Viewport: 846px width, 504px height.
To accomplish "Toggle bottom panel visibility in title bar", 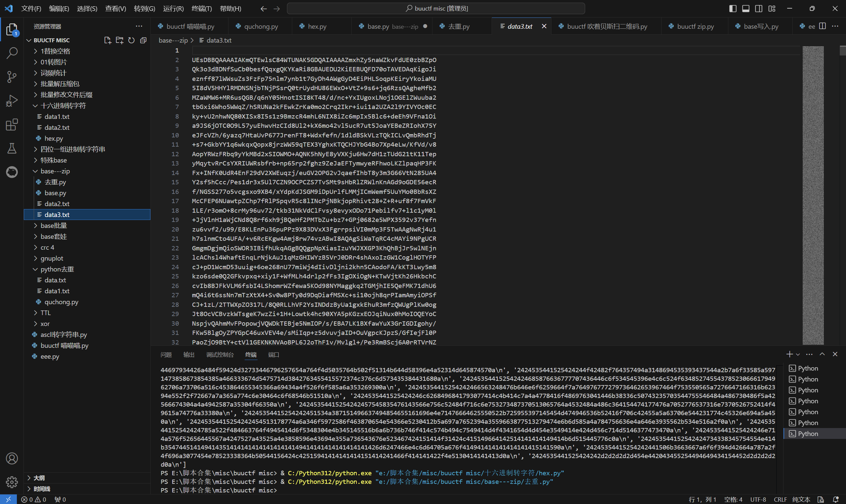I will 746,9.
